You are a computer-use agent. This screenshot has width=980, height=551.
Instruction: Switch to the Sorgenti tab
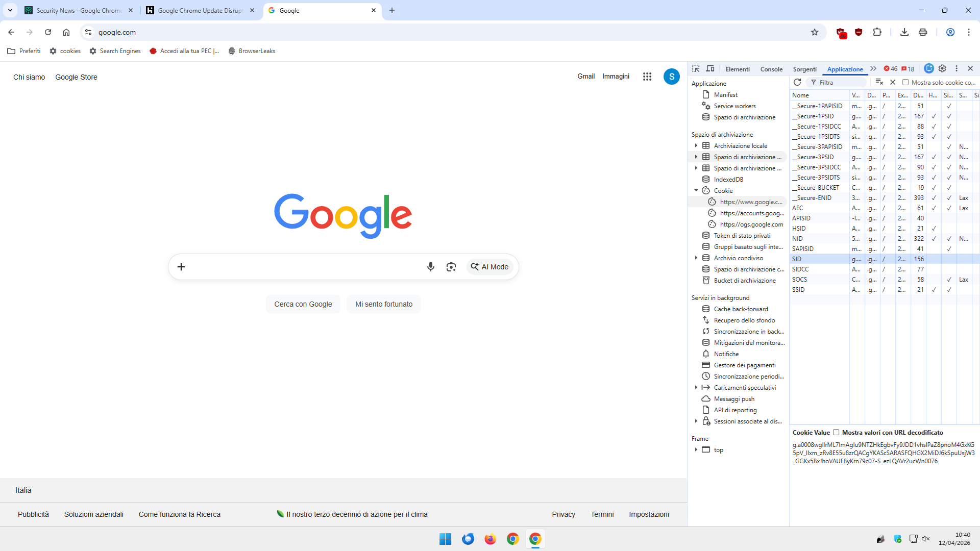point(805,69)
